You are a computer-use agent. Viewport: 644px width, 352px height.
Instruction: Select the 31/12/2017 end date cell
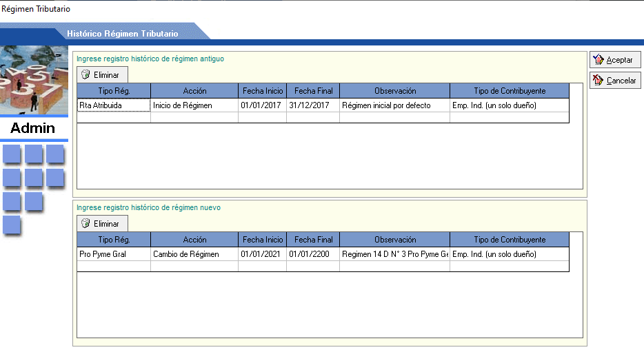pyautogui.click(x=313, y=105)
